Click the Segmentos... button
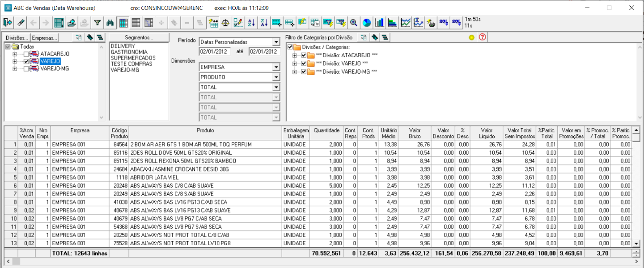 point(139,38)
